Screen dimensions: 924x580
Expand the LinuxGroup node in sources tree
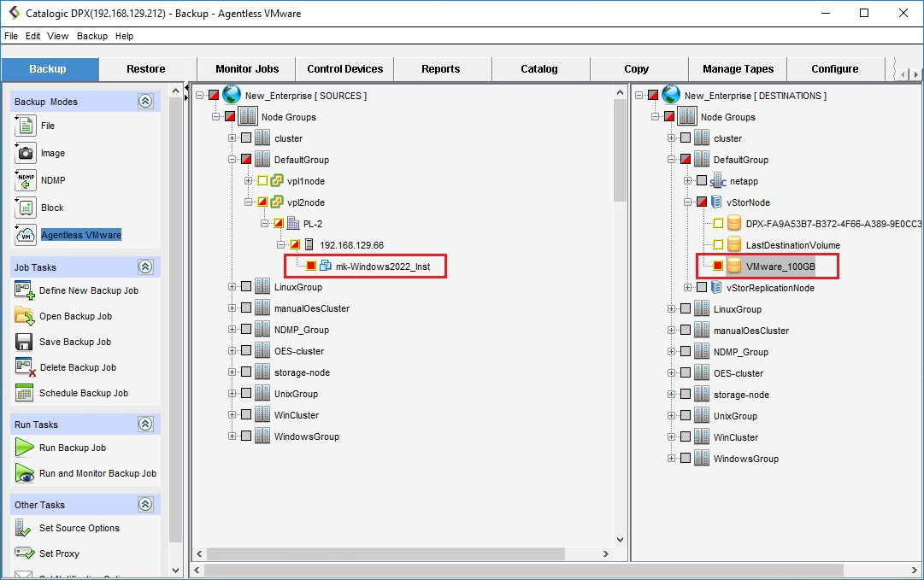[232, 288]
